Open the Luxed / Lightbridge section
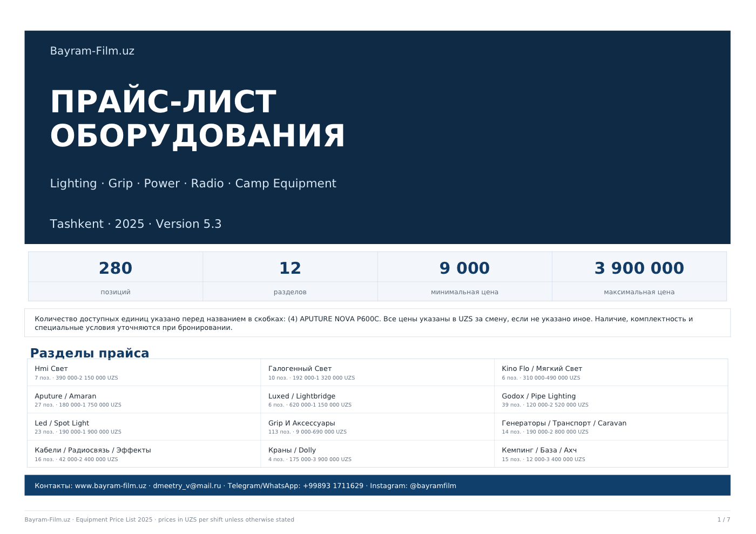Screen dimensions: 756x534 [x=377, y=400]
